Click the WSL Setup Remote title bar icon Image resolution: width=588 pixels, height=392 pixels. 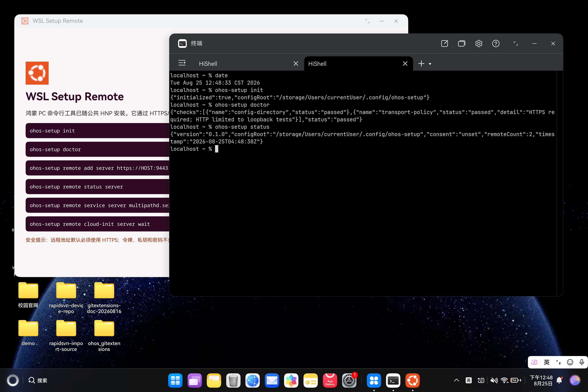25,21
